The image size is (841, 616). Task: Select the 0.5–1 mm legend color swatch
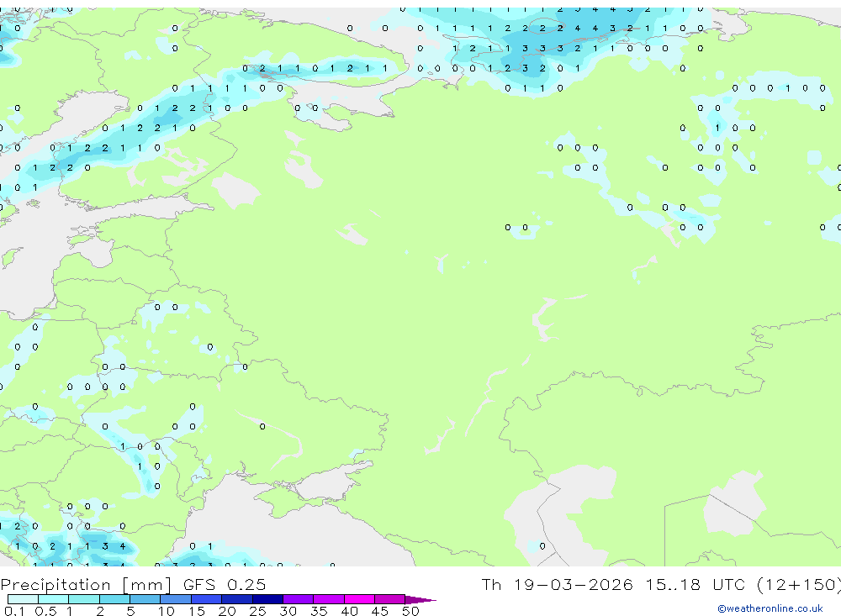tap(53, 599)
